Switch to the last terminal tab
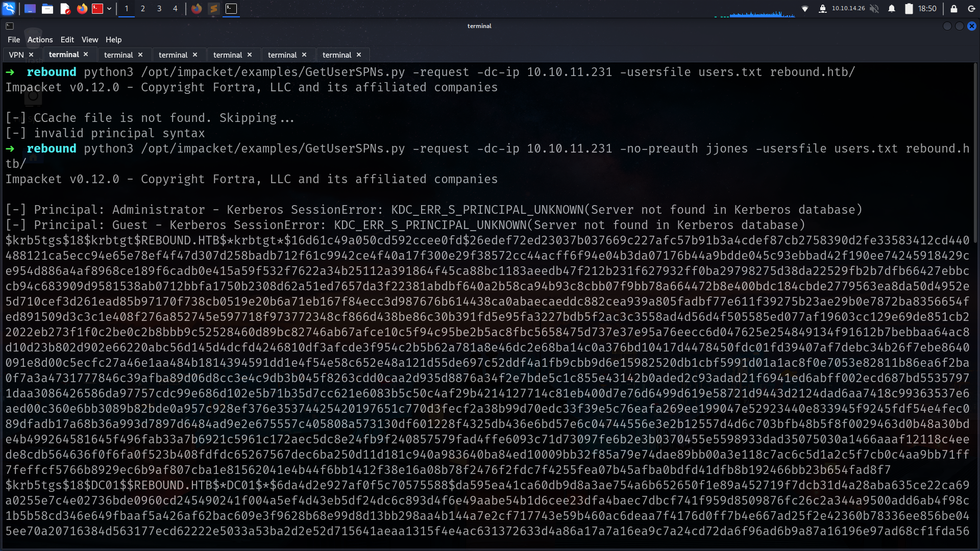 coord(337,55)
